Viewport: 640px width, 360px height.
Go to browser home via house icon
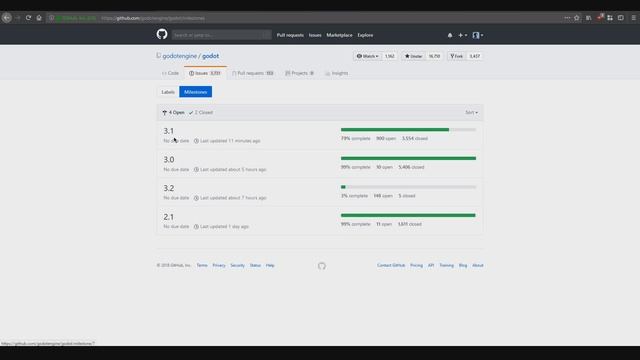pos(39,18)
